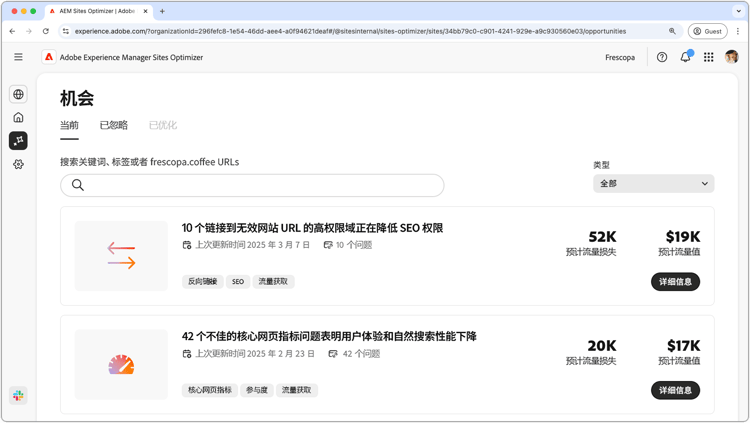The height and width of the screenshot is (423, 750).
Task: Click the 参与度 tag
Action: (x=257, y=390)
